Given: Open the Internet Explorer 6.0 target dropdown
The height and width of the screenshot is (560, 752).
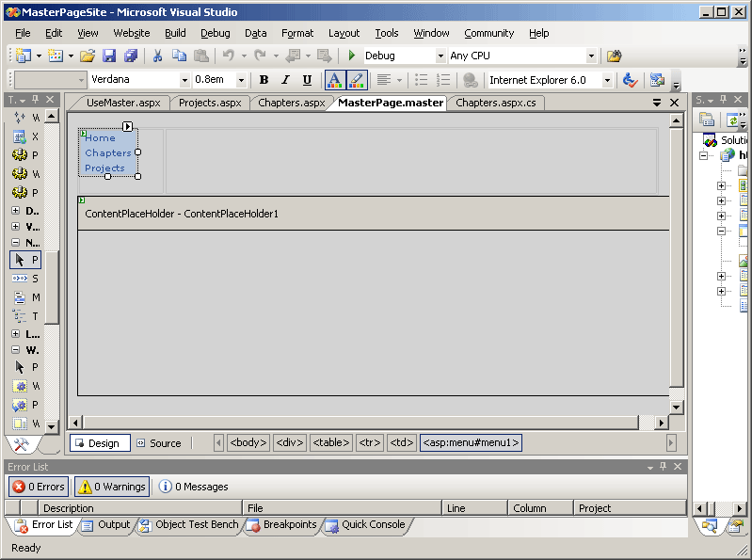Looking at the screenshot, I should pos(606,80).
